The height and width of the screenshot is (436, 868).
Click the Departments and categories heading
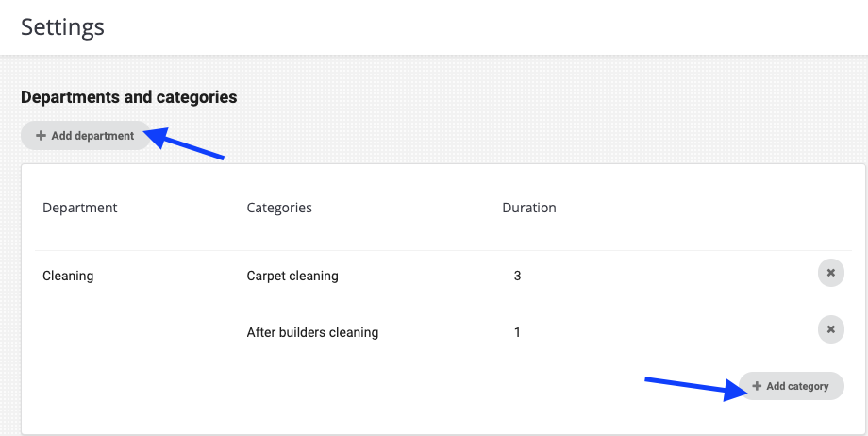click(128, 97)
